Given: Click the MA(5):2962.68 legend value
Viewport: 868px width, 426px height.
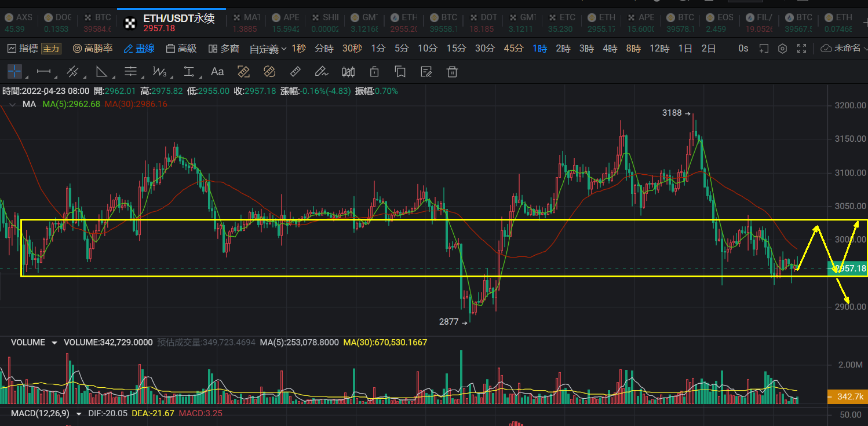Looking at the screenshot, I should click(x=71, y=104).
